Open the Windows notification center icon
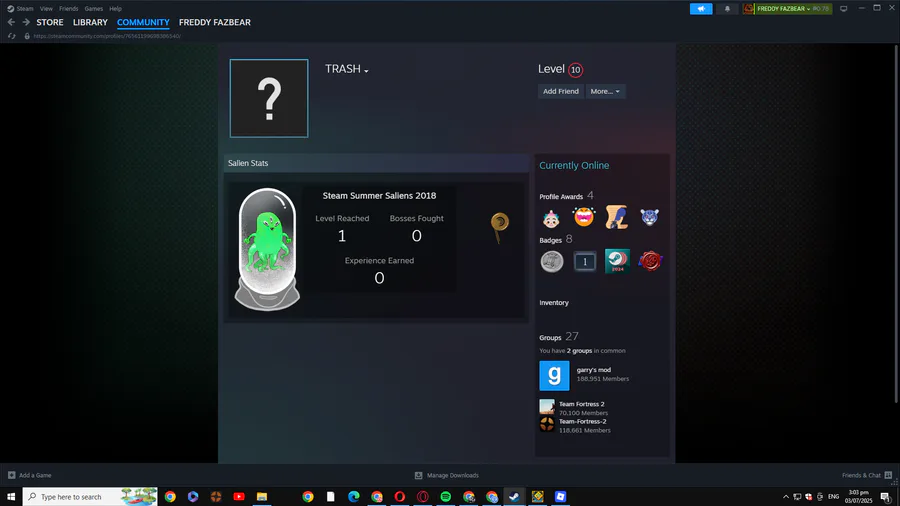The image size is (900, 506). [x=886, y=497]
